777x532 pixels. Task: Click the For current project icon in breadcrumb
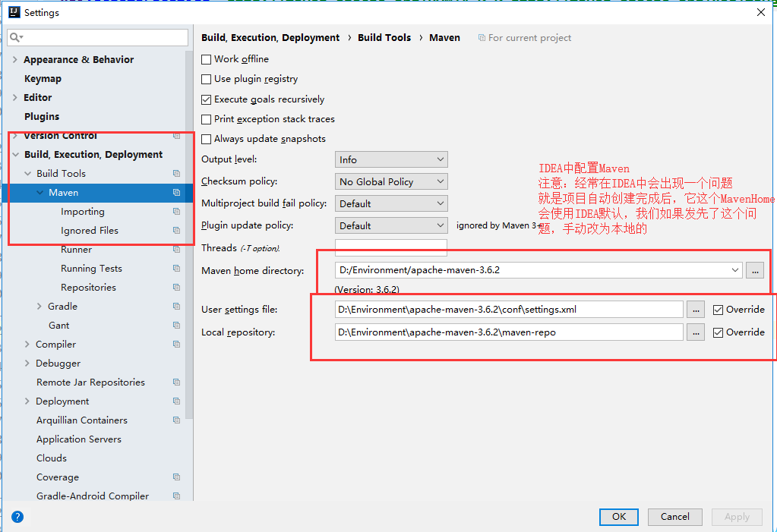pyautogui.click(x=482, y=38)
